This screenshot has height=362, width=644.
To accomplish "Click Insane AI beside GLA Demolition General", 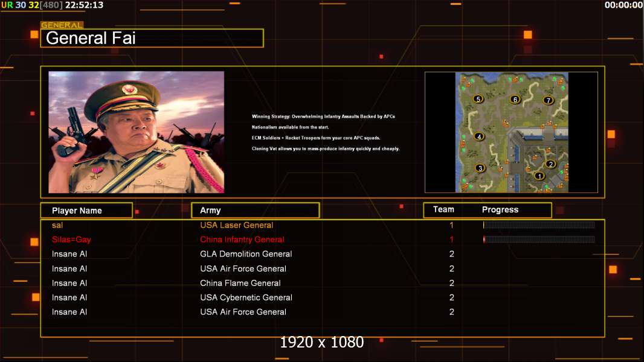I will [69, 254].
